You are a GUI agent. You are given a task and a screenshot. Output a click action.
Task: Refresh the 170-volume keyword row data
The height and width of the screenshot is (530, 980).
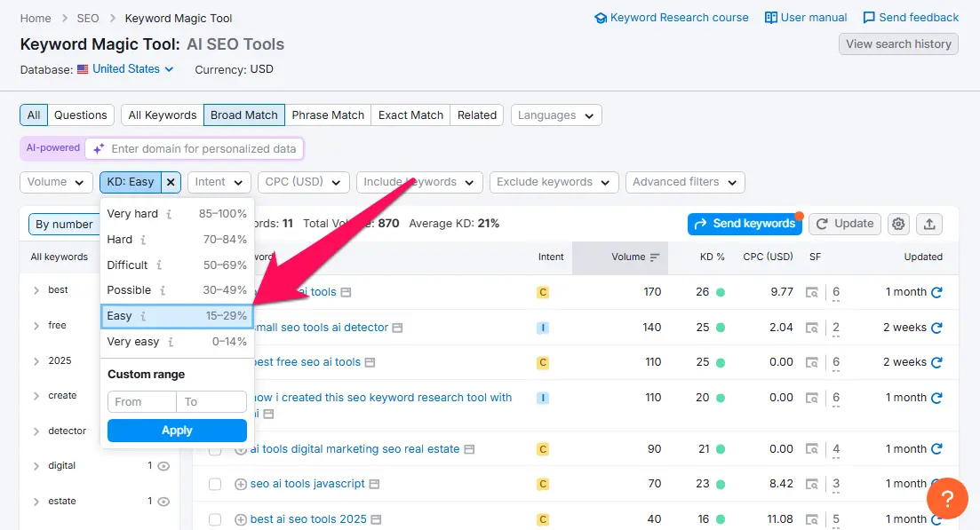tap(936, 292)
